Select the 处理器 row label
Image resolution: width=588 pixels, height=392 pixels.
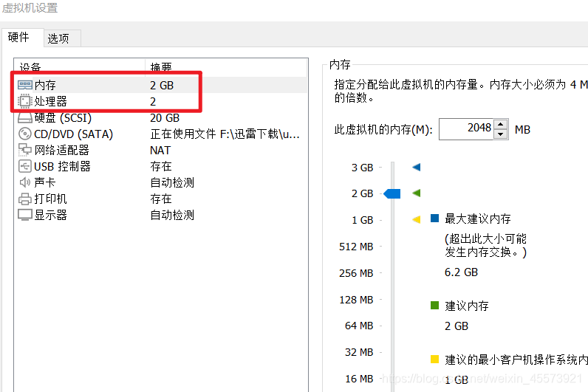coord(51,101)
